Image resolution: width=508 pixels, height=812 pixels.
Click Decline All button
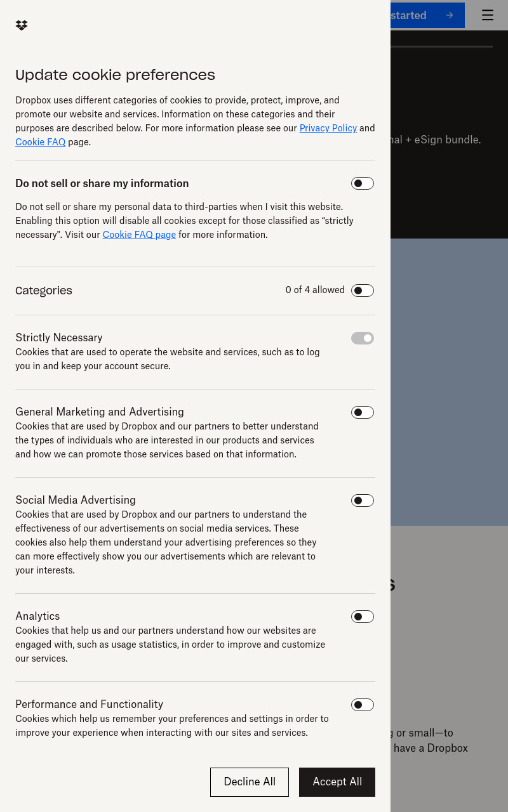(x=250, y=782)
